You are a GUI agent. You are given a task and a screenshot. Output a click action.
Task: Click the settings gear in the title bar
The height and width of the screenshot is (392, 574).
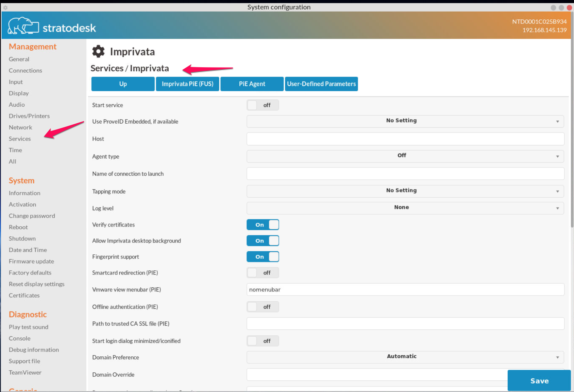(x=5, y=7)
